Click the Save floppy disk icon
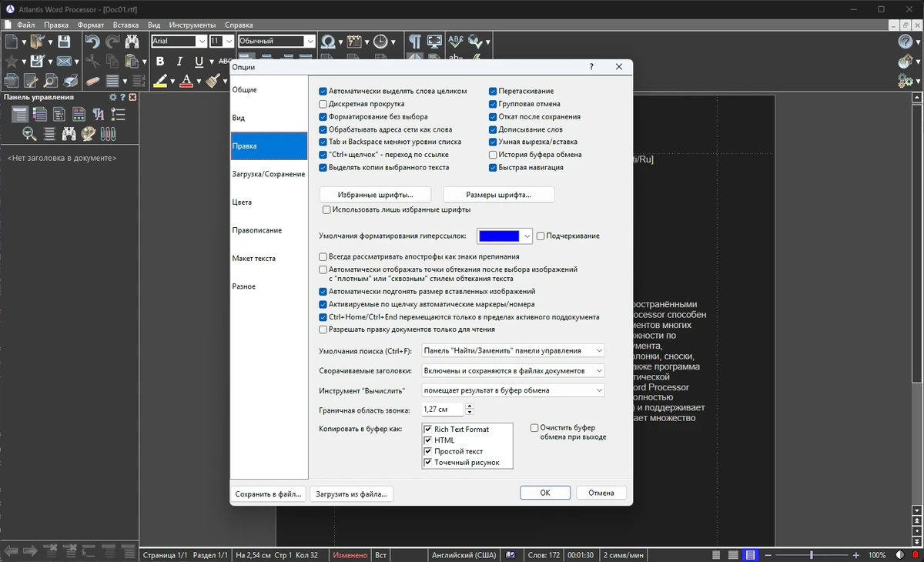Screen dimensions: 924x562 pos(64,42)
